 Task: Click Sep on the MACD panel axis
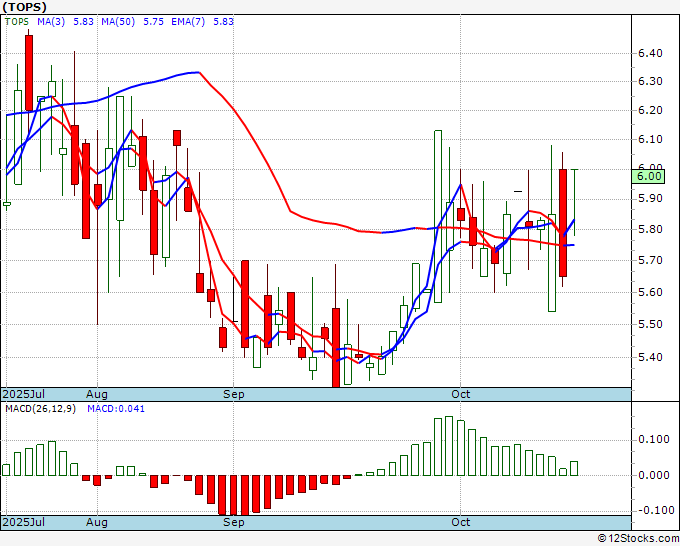234,522
